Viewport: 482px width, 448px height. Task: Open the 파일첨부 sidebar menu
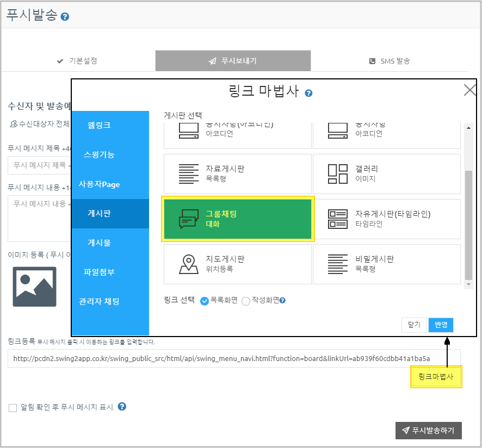point(99,272)
